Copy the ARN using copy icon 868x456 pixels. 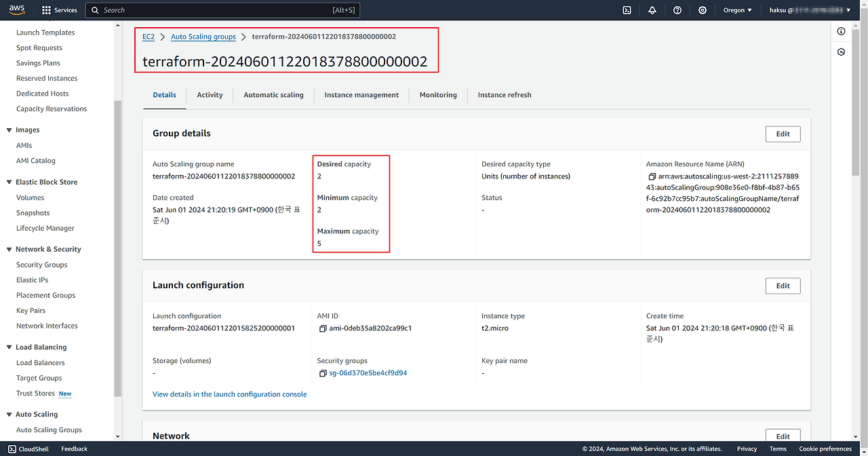pyautogui.click(x=652, y=176)
